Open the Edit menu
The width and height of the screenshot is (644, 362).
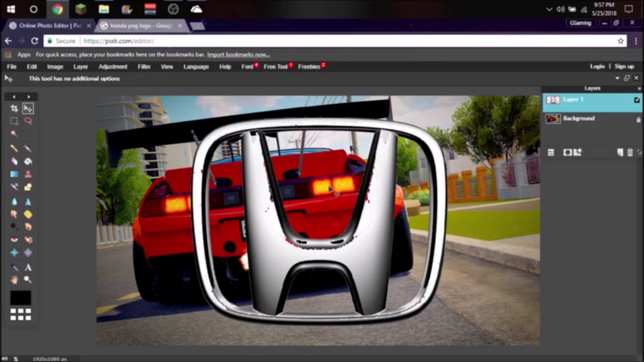point(32,66)
